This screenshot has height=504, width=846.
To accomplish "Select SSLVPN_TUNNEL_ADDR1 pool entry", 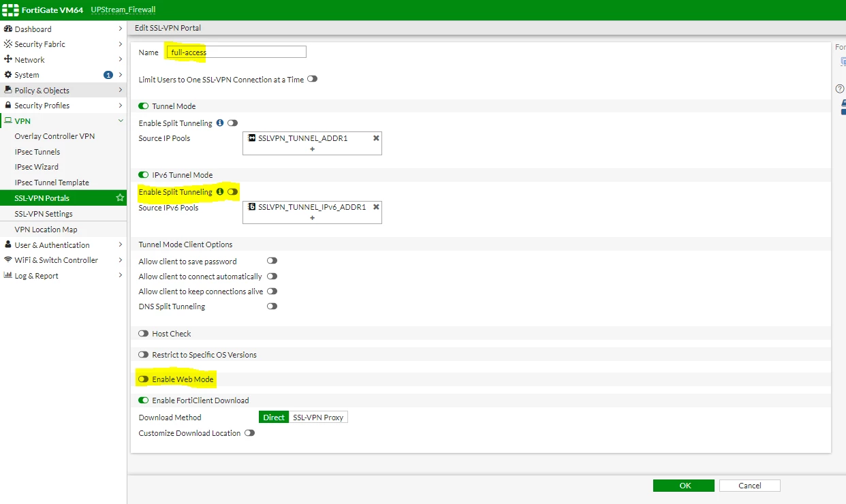I will [303, 138].
